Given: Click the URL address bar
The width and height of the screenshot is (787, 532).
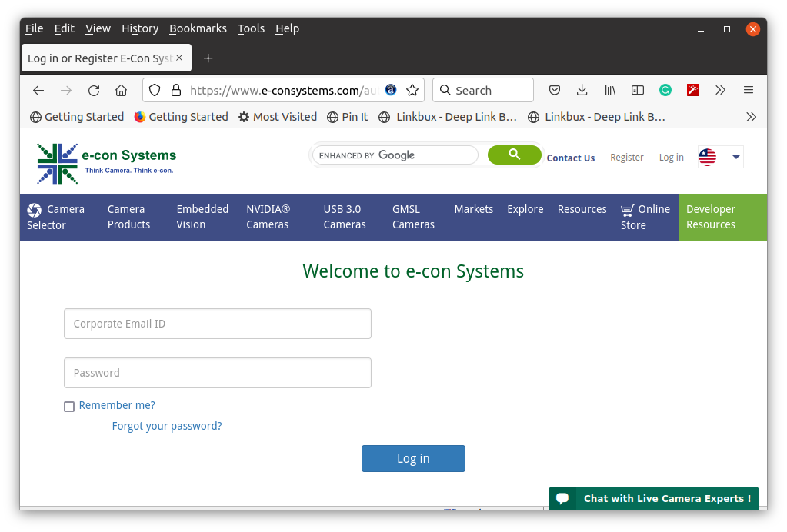Looking at the screenshot, I should (x=283, y=90).
